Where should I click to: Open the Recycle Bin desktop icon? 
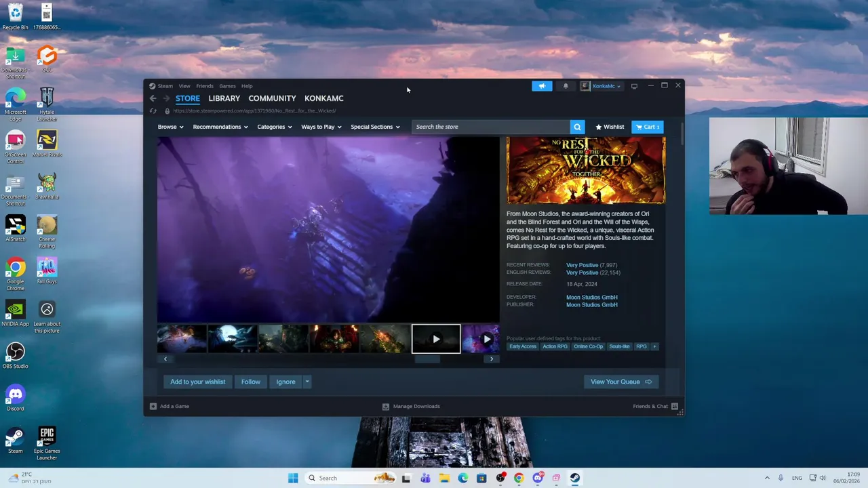pos(15,16)
